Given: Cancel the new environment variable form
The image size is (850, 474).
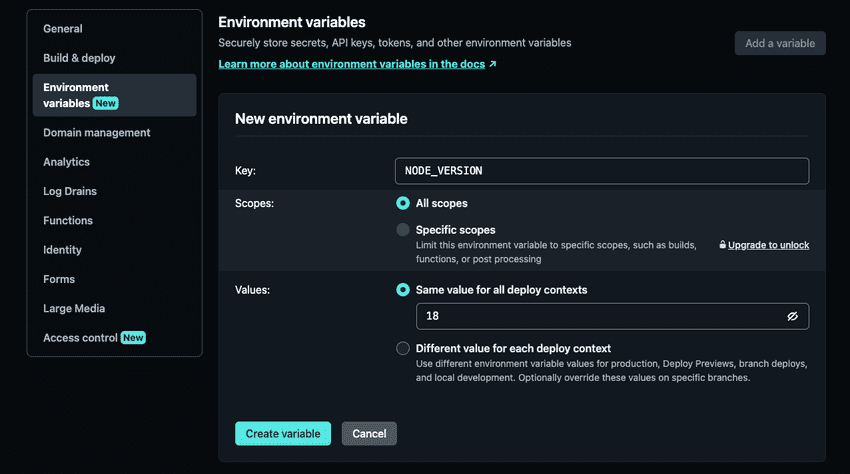Looking at the screenshot, I should [x=369, y=433].
